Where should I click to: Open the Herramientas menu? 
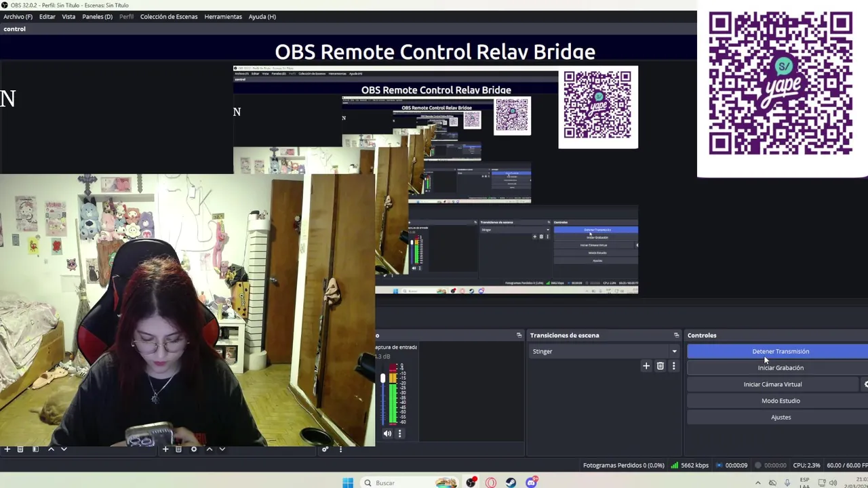[223, 16]
